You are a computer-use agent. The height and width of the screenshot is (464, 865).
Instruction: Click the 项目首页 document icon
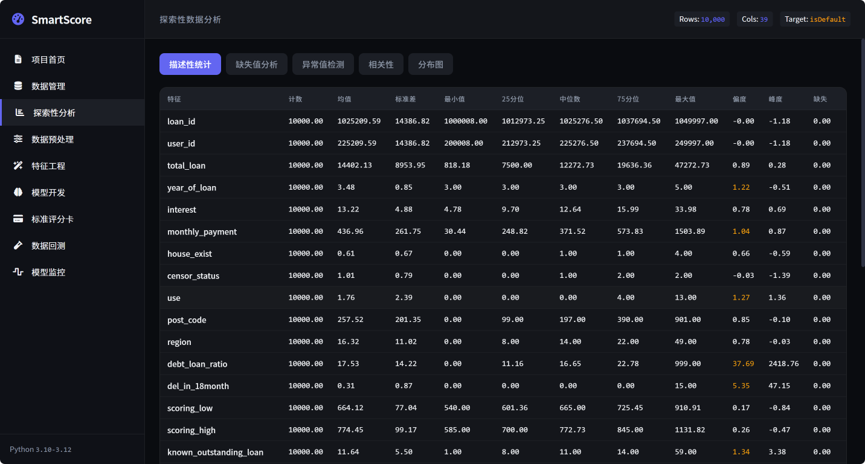tap(18, 59)
